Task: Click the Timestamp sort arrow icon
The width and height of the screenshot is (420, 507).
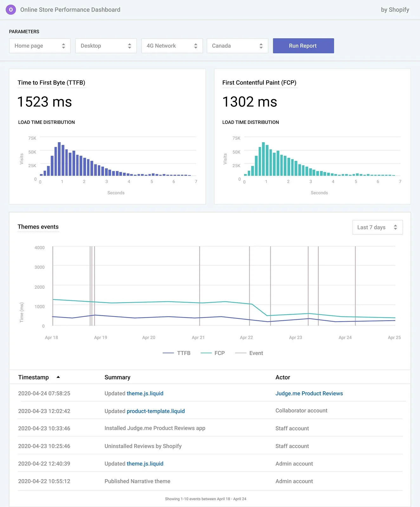Action: [58, 377]
